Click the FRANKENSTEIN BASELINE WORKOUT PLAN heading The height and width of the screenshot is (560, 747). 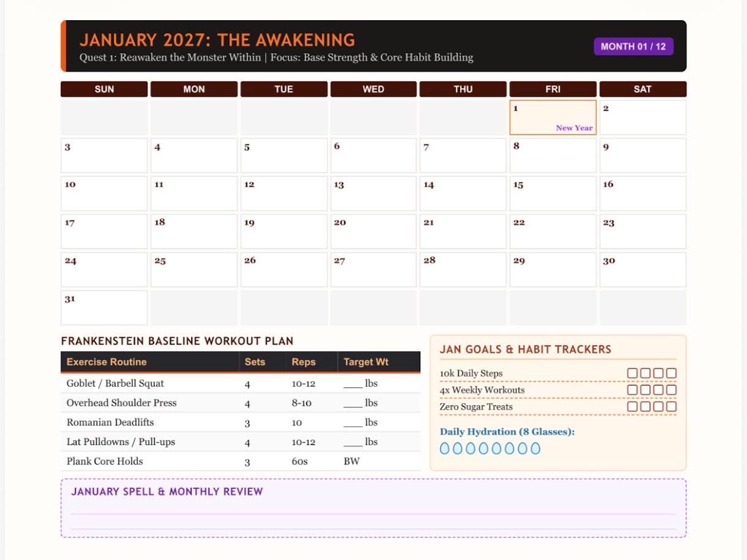[177, 342]
